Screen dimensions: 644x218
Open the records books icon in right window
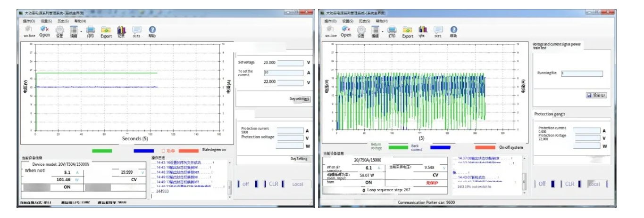click(423, 30)
